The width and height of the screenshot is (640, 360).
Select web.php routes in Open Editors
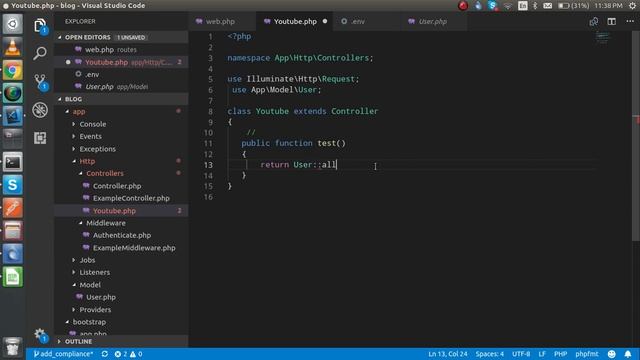click(121, 50)
